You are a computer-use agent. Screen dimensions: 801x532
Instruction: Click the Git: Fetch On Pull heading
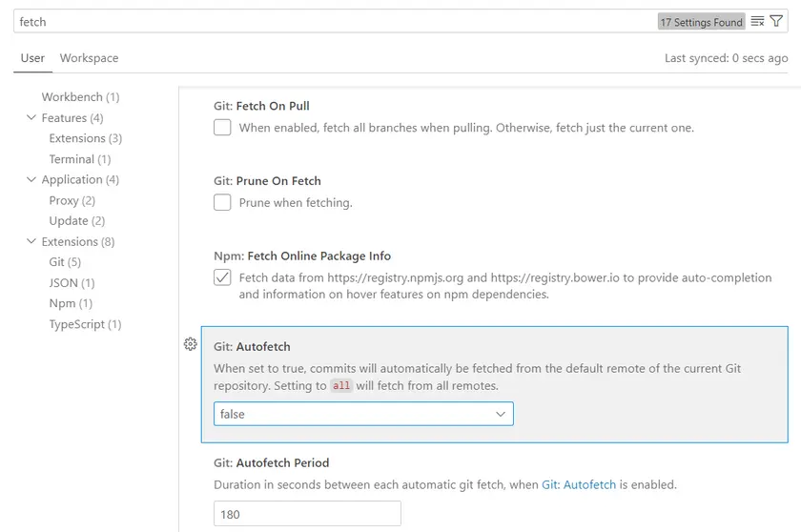261,106
